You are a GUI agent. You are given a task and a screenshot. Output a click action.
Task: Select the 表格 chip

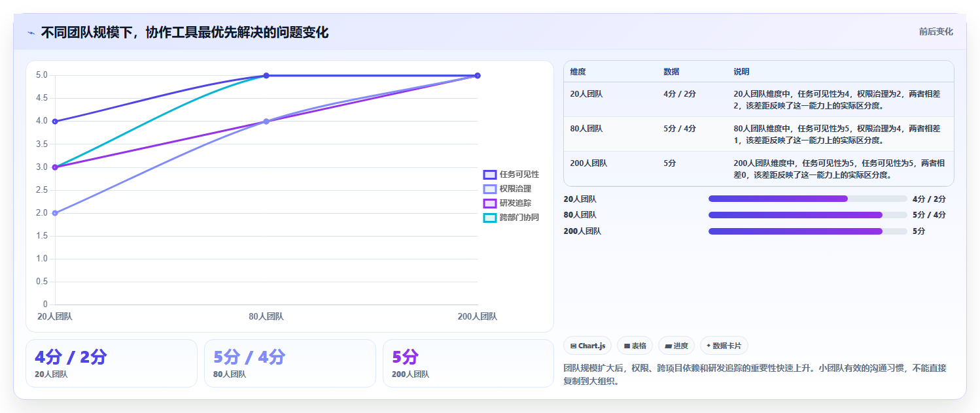tap(635, 346)
